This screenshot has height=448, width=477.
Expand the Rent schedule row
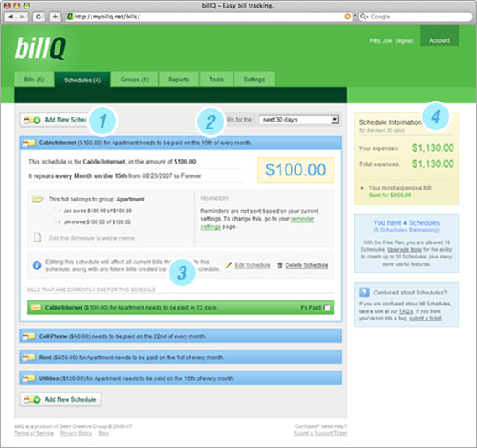(x=181, y=357)
